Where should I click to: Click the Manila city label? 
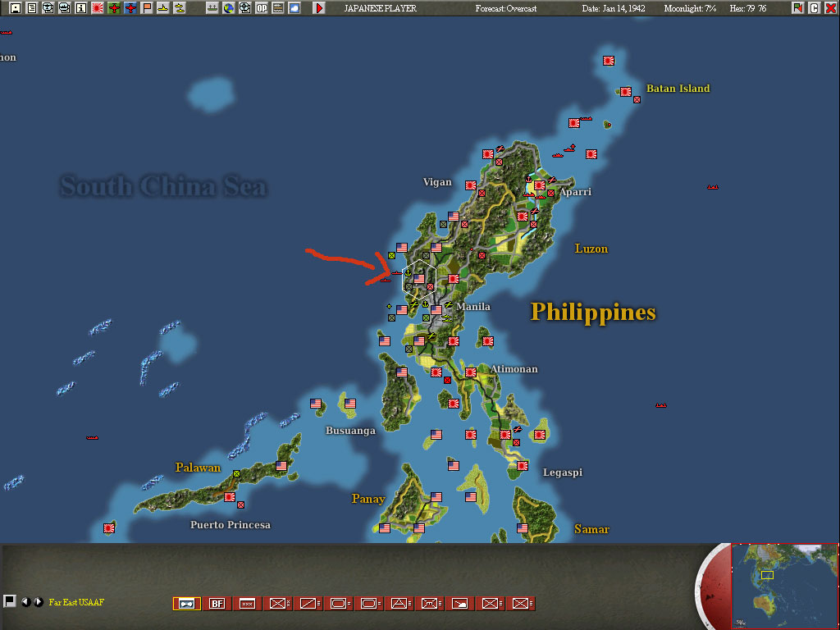[x=473, y=307]
